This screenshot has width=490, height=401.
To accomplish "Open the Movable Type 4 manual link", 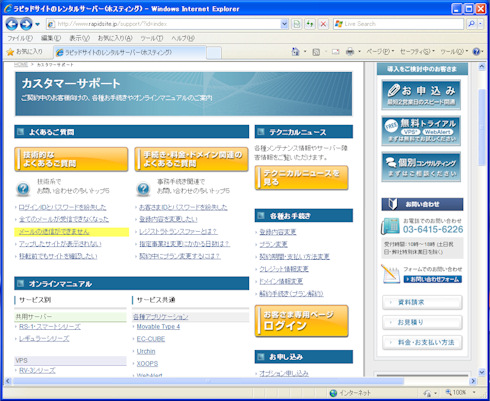I will (x=158, y=327).
